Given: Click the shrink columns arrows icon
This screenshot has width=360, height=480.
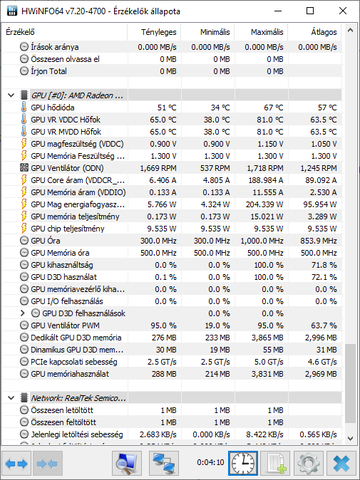Looking at the screenshot, I should pyautogui.click(x=48, y=463).
